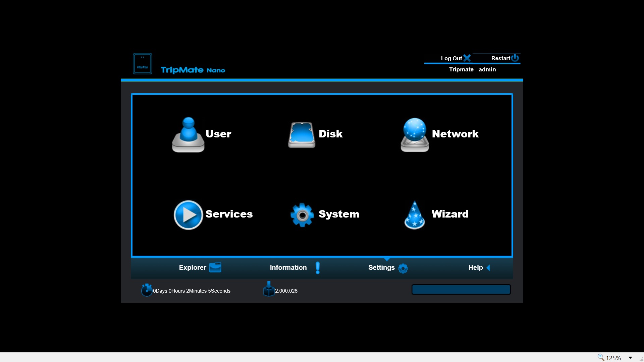Switch to the Information tab
Image resolution: width=644 pixels, height=362 pixels.
[x=288, y=267]
